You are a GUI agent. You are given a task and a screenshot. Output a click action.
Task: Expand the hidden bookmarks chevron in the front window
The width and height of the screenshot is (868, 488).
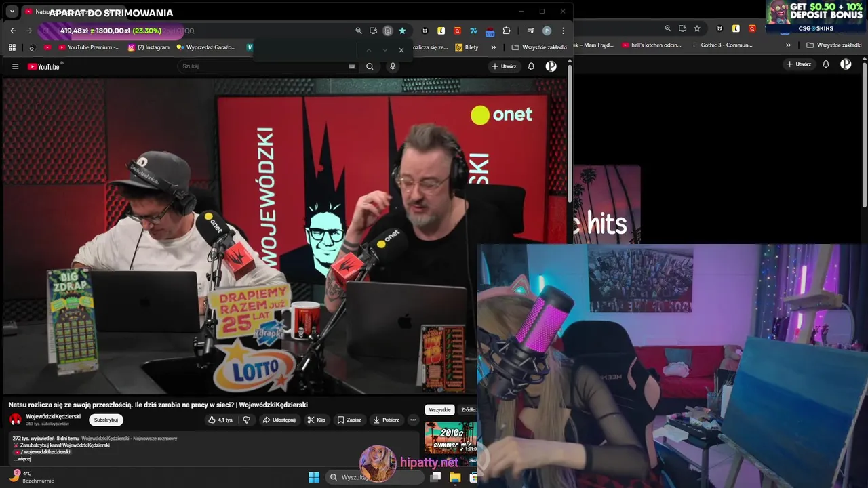pos(493,47)
